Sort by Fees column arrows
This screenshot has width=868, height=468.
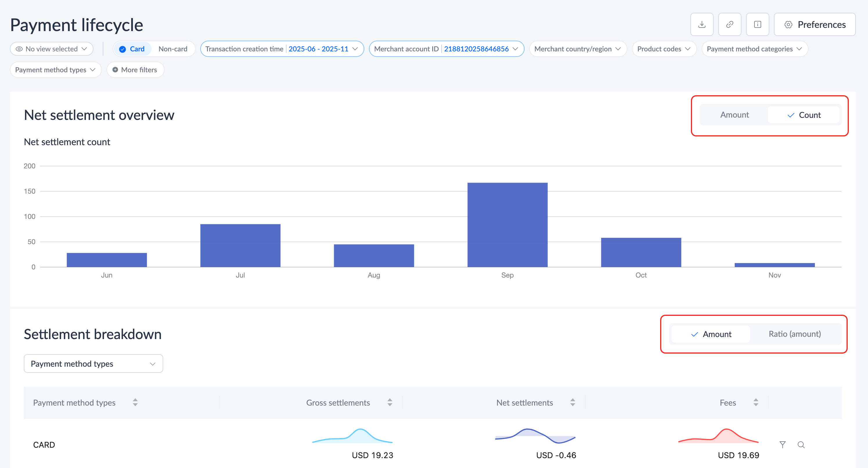click(x=756, y=402)
